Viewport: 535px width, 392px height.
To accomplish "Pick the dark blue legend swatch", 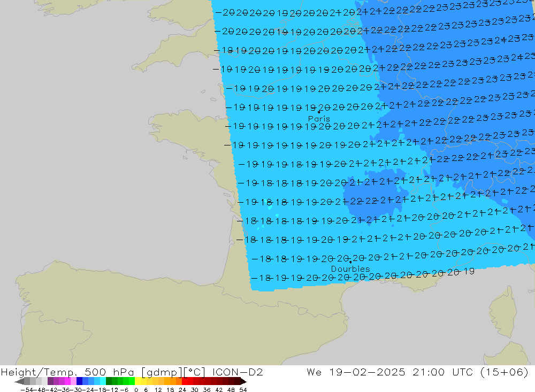I will tap(80, 381).
